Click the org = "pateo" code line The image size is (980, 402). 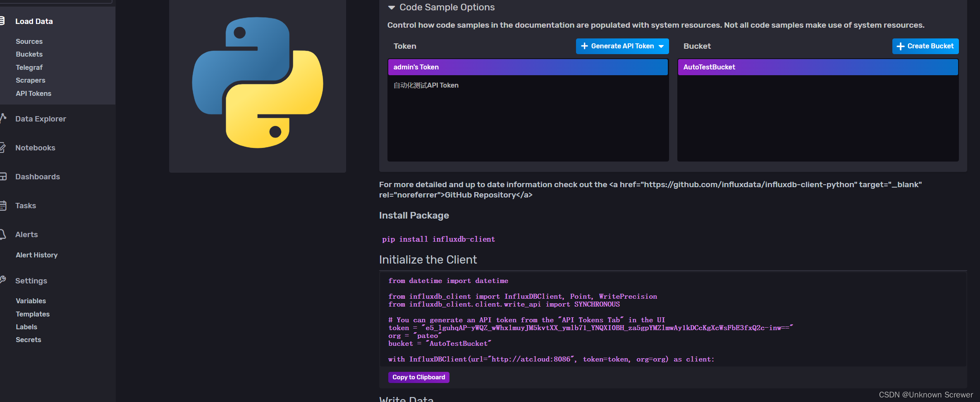tap(415, 335)
